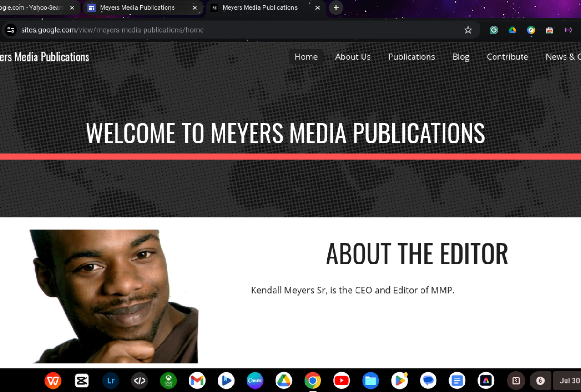Click the blue circular compass extension icon
Image resolution: width=581 pixels, height=392 pixels.
pos(531,30)
